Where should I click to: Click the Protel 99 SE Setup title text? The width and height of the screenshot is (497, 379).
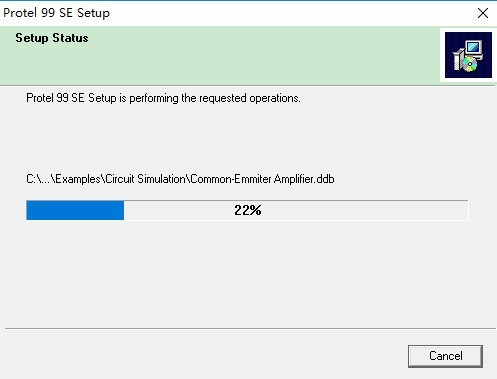56,13
